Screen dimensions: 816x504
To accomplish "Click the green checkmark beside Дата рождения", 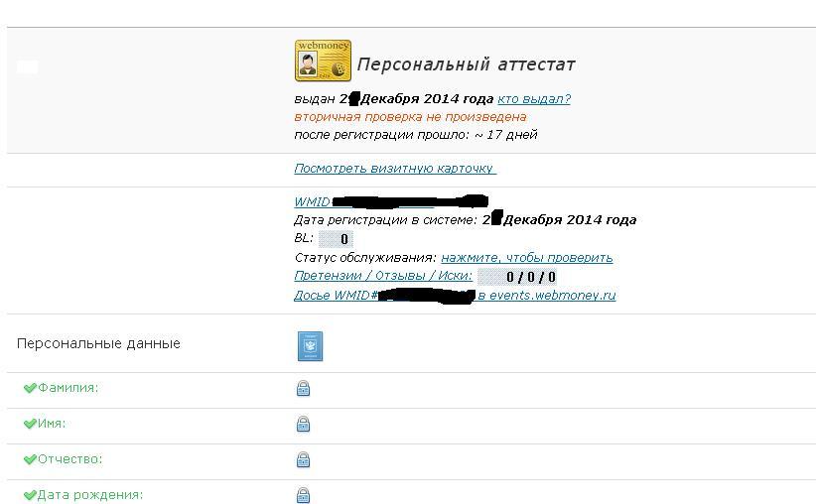I will [30, 495].
